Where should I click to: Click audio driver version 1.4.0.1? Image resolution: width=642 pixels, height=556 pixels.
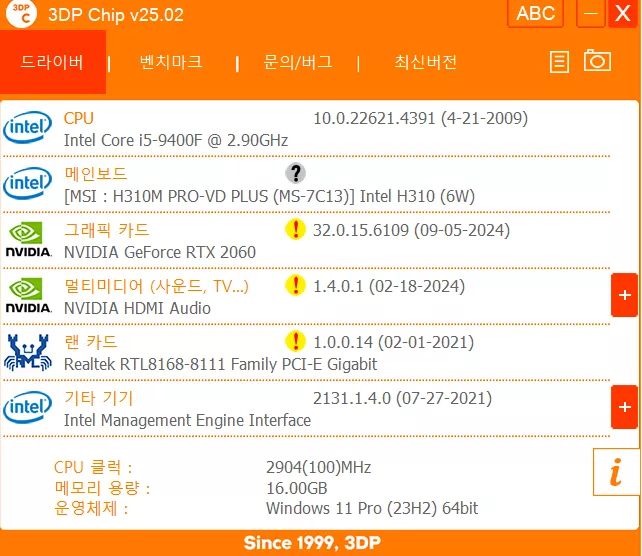coord(389,286)
